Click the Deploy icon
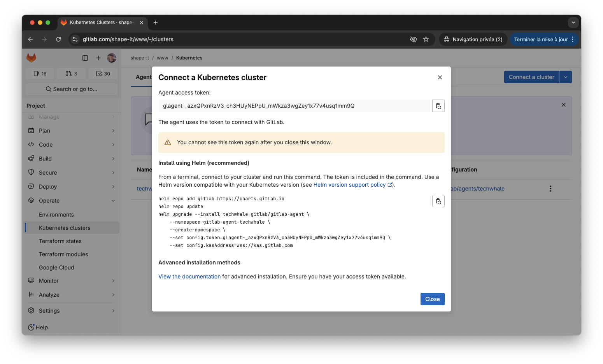The width and height of the screenshot is (603, 364). (x=31, y=186)
